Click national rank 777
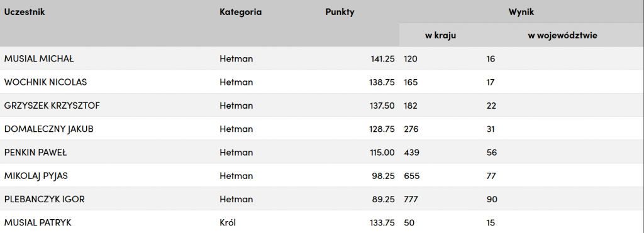644x233 pixels. (x=411, y=199)
